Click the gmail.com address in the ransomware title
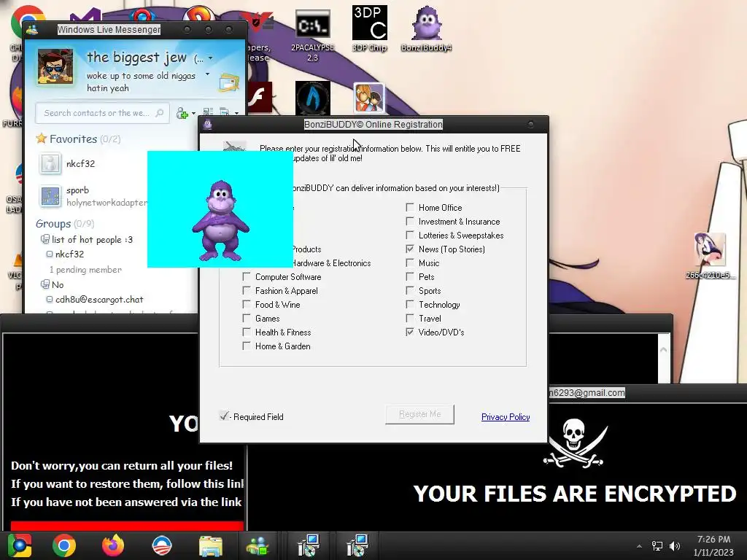The image size is (747, 560). pyautogui.click(x=587, y=393)
